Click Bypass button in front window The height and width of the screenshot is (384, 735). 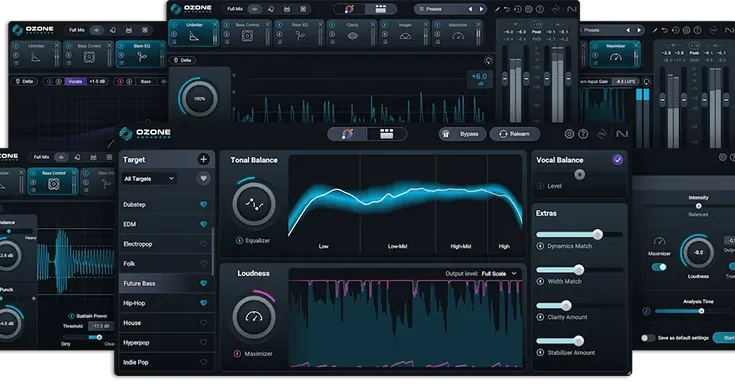[463, 134]
